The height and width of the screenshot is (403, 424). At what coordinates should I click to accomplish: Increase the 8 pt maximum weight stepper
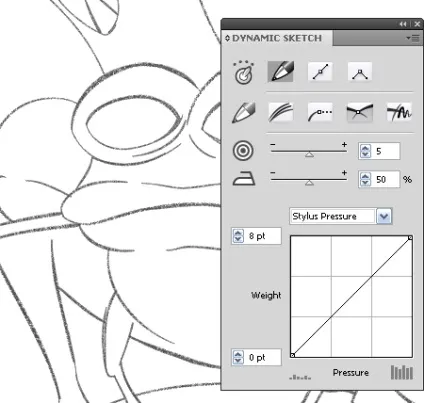(238, 233)
